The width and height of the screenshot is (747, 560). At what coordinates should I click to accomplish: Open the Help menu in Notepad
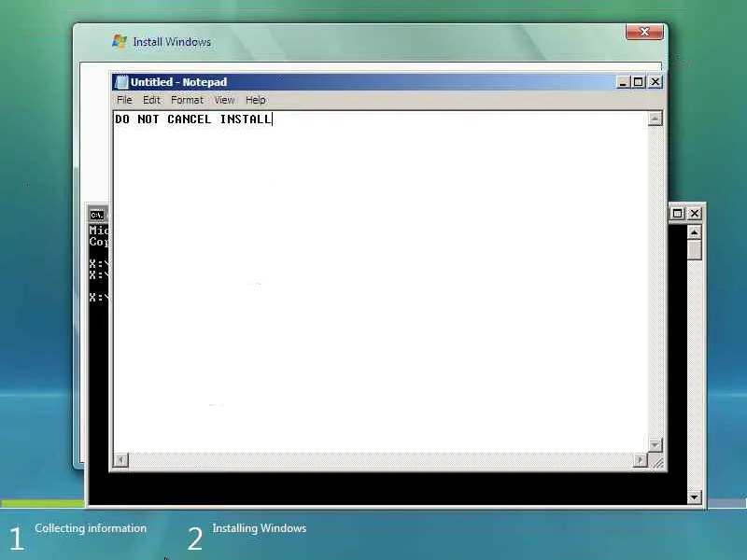point(255,100)
